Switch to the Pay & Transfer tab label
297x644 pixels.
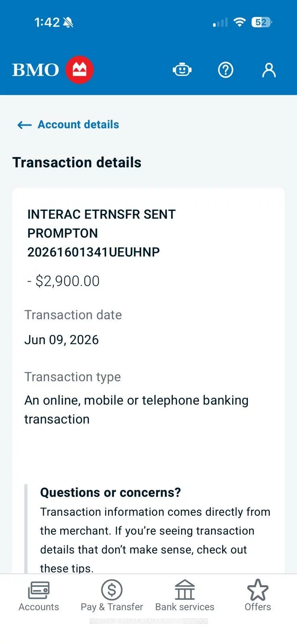[x=112, y=607]
